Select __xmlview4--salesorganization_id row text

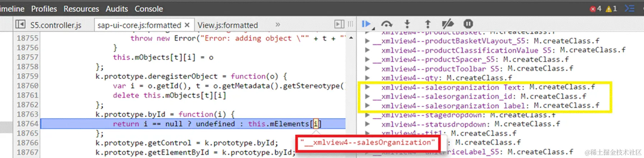[x=479, y=96]
